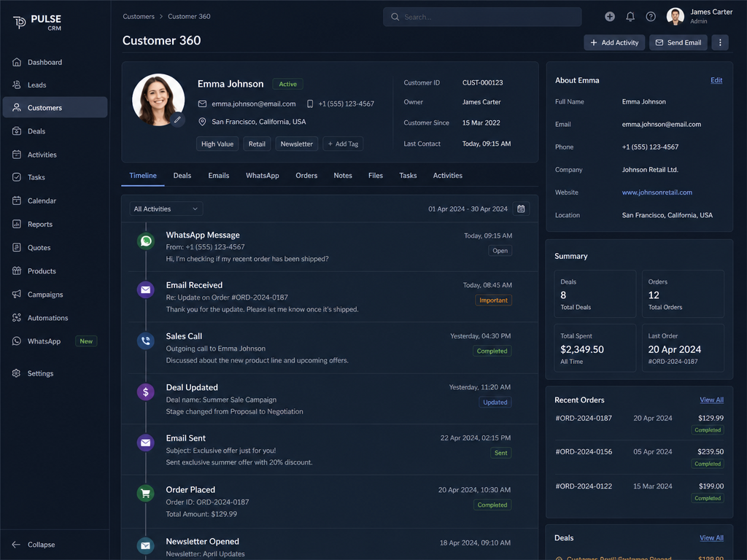Image resolution: width=747 pixels, height=560 pixels.
Task: Click the Order Placed cart icon
Action: (146, 494)
